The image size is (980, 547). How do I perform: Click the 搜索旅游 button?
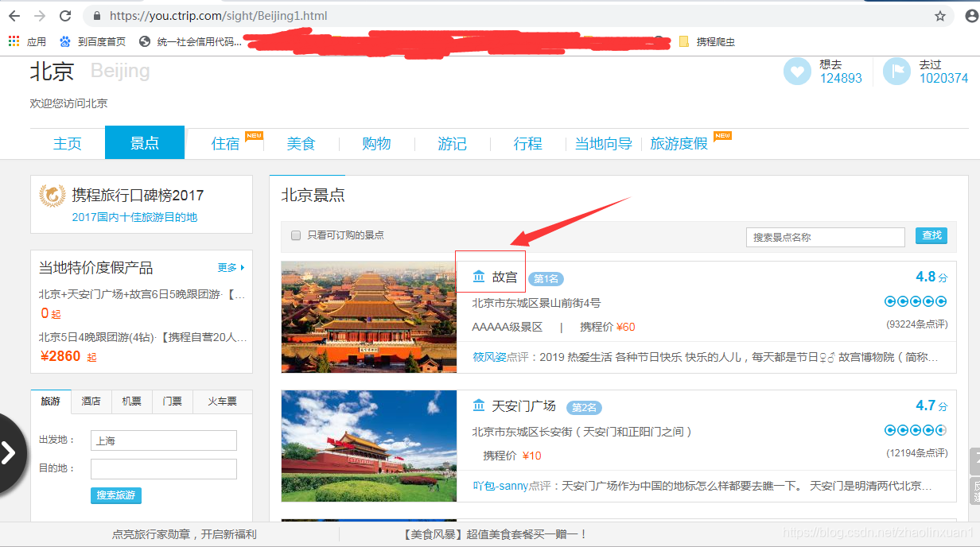pos(116,495)
